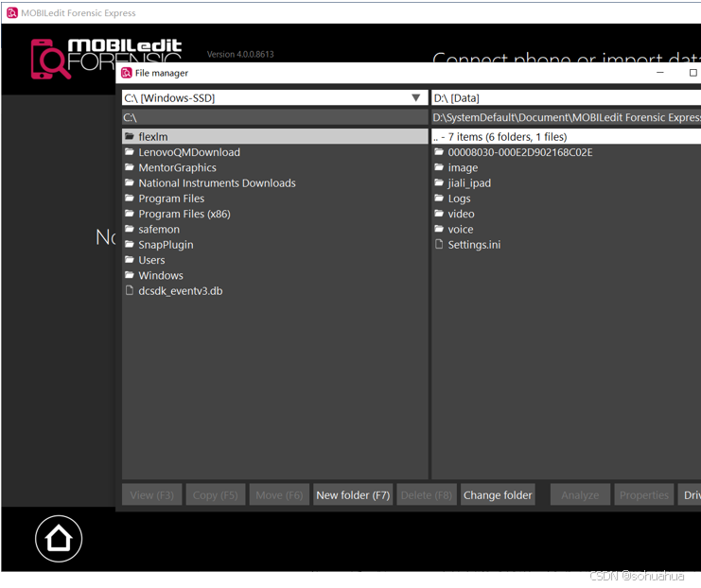Select 'National Instruments Downloads' row text
701x588 pixels.
(x=217, y=182)
